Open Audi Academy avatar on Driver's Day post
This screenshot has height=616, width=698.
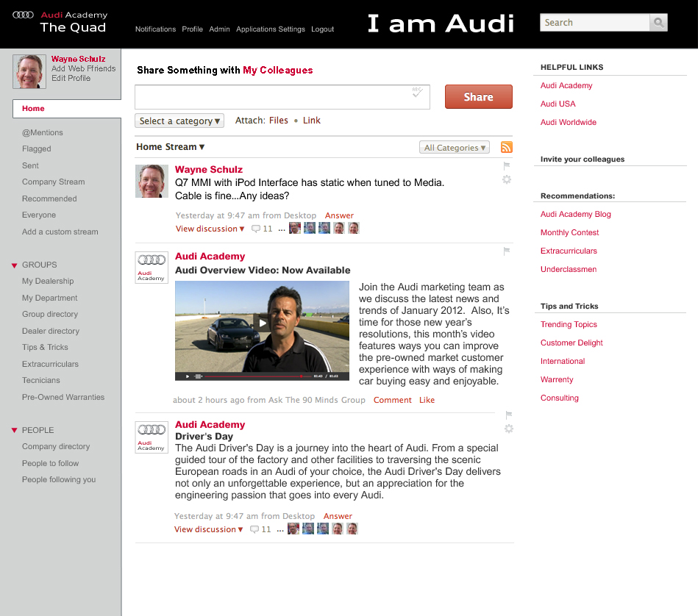coord(152,437)
